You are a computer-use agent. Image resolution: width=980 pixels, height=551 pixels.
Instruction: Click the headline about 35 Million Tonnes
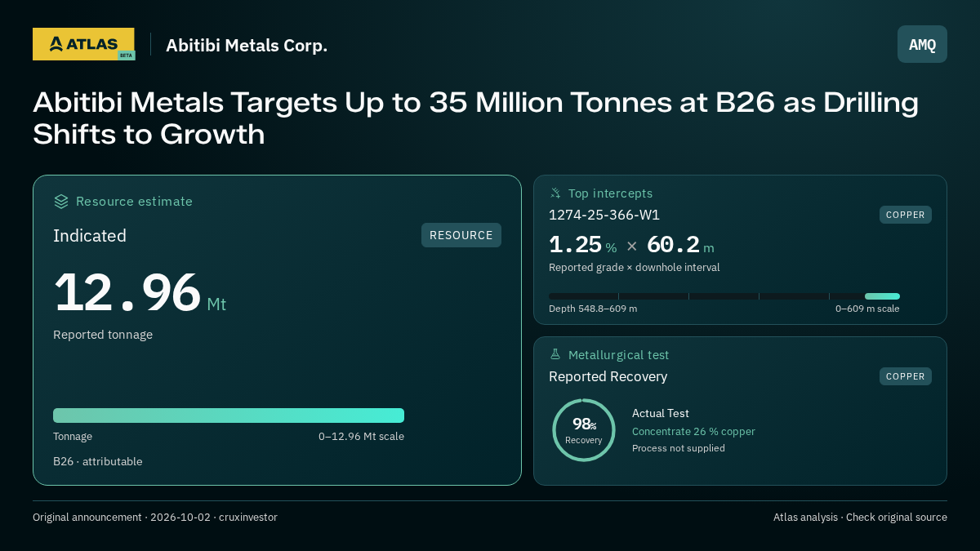pyautogui.click(x=475, y=118)
